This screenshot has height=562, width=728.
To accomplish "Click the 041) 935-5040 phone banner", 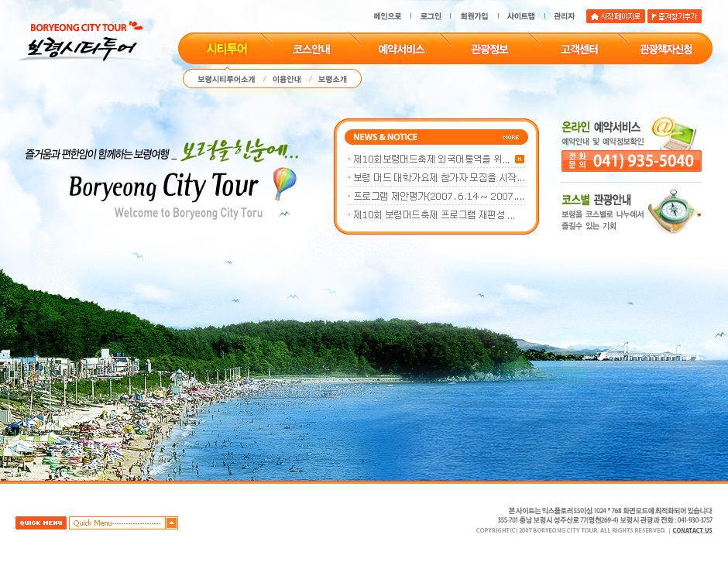I will (x=631, y=161).
